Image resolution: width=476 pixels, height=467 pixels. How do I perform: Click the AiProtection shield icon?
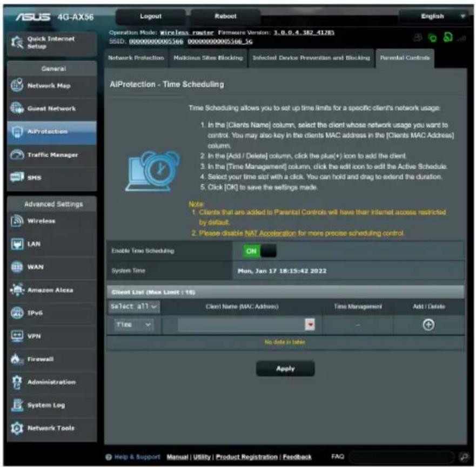pos(17,132)
